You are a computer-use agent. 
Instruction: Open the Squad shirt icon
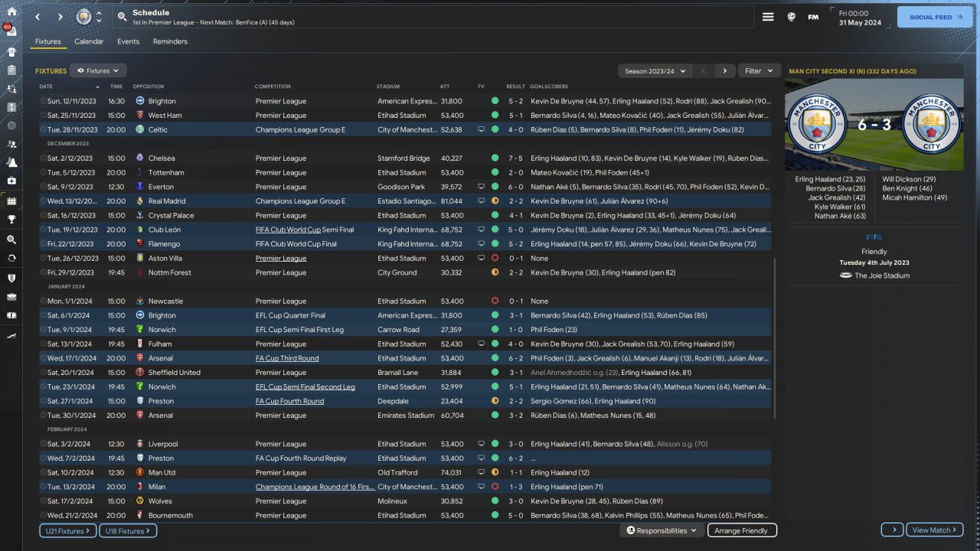click(11, 52)
